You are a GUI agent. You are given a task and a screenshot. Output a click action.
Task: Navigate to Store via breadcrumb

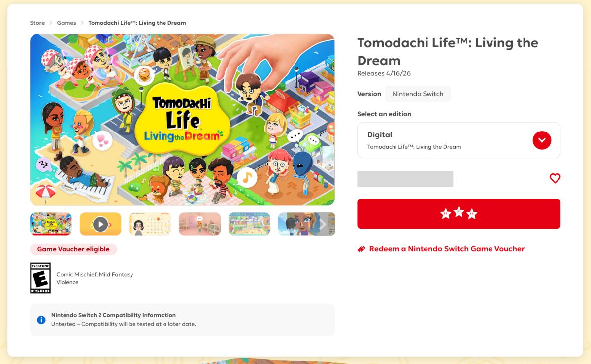coord(37,22)
